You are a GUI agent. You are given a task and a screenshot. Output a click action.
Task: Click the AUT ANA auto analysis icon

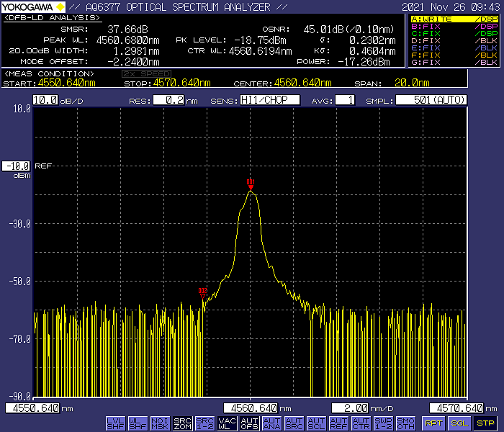click(x=271, y=423)
